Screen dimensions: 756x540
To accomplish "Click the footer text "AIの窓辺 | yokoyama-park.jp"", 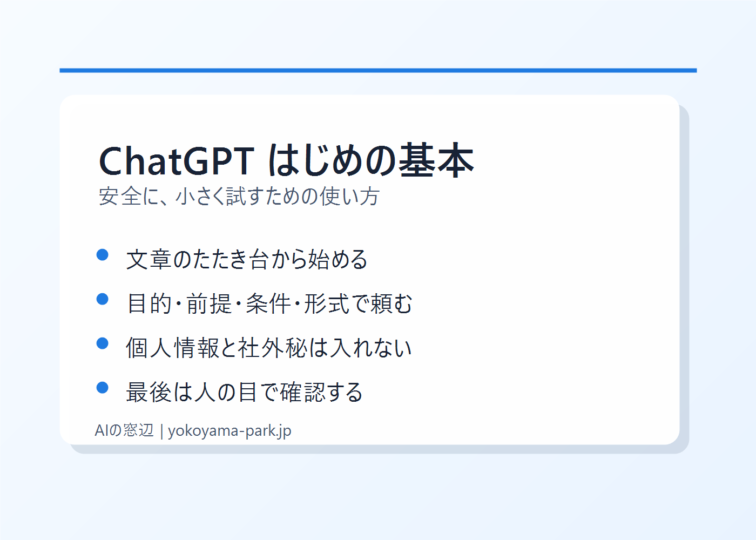I will pos(193,430).
